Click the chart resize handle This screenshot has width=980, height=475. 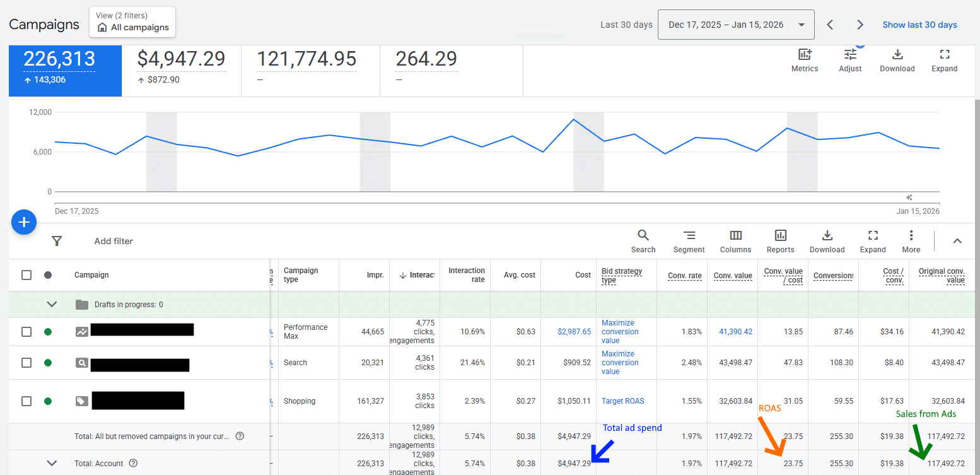tap(909, 197)
